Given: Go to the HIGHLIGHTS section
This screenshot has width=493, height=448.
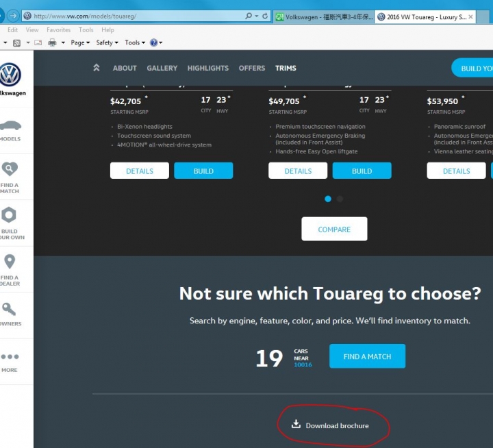Looking at the screenshot, I should point(208,68).
